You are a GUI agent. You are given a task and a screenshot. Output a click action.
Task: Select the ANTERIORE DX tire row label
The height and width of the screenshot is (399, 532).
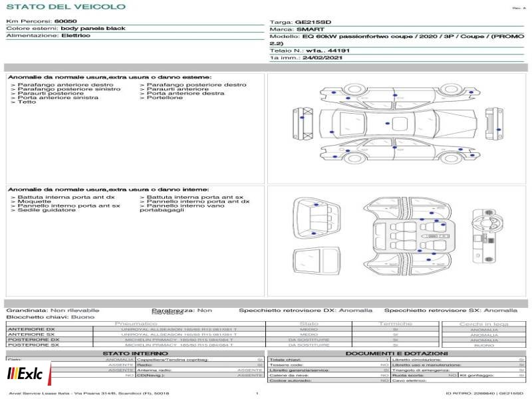(x=31, y=329)
